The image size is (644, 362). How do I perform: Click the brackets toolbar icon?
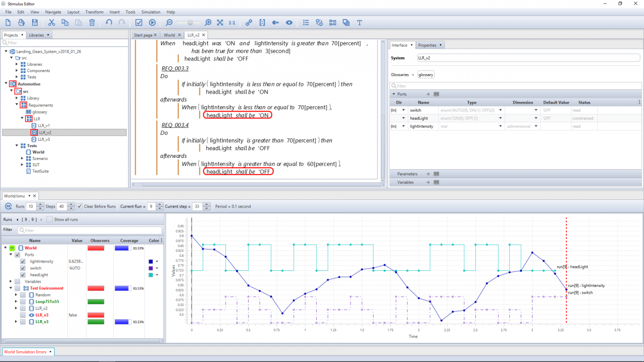(x=262, y=22)
